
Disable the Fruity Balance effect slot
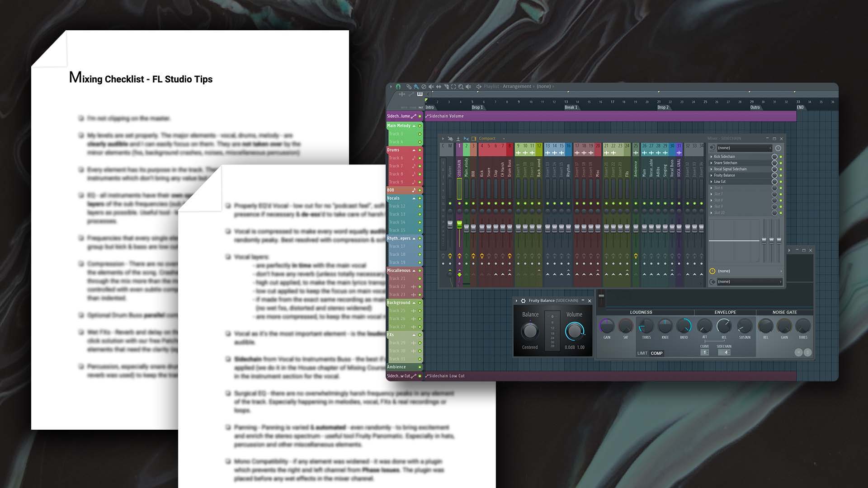[x=781, y=175]
